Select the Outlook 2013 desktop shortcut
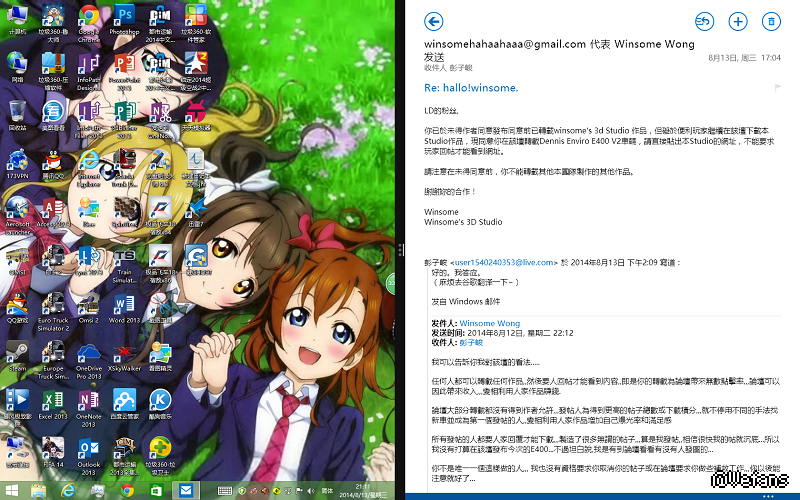The image size is (800, 500). 88,456
